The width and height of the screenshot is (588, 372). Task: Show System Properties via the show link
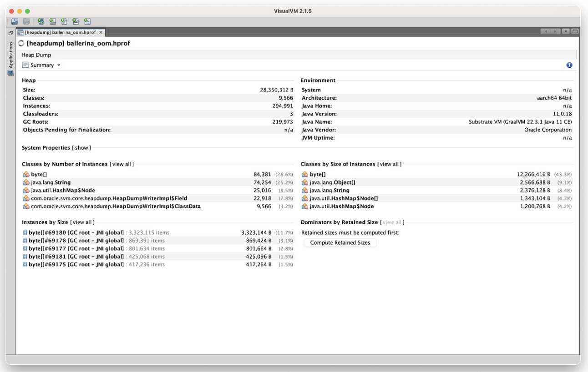tap(82, 148)
